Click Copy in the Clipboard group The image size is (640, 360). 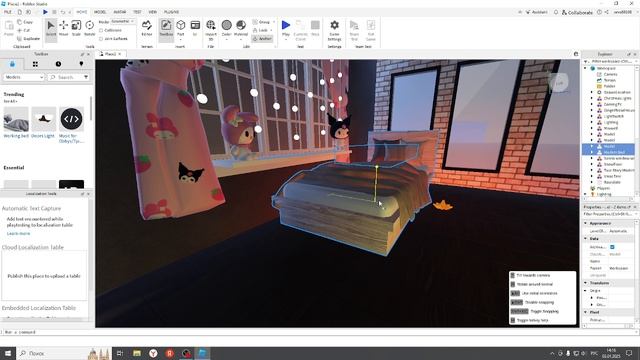[x=25, y=22]
